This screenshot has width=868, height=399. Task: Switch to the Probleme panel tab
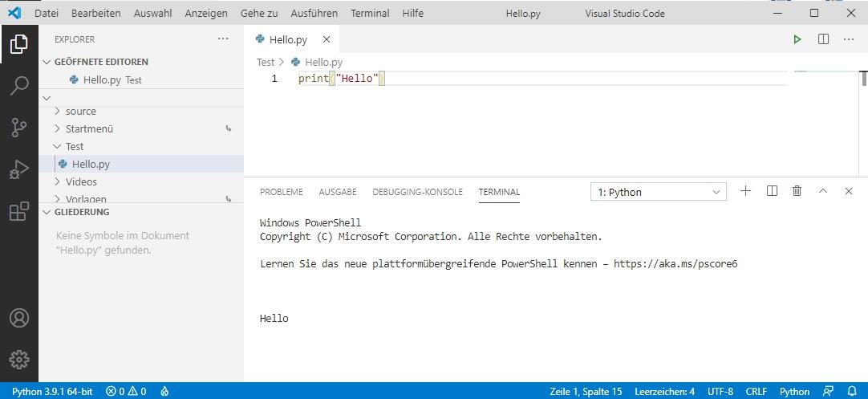(x=282, y=192)
